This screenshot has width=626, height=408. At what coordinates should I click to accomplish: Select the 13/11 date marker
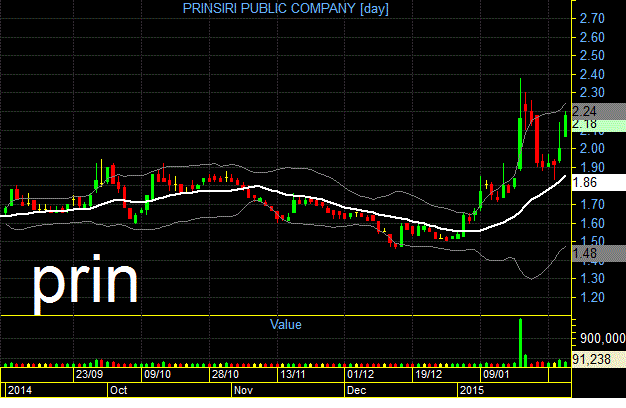pos(293,374)
